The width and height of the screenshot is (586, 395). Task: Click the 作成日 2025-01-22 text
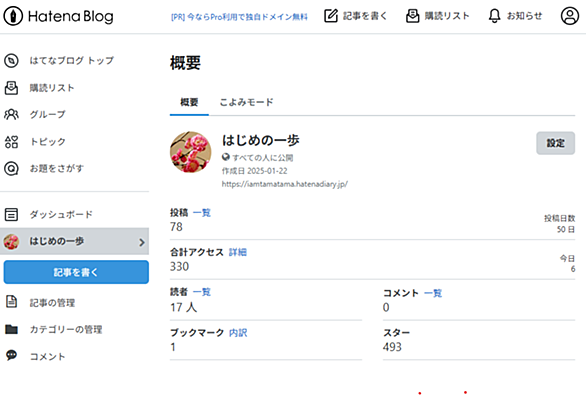(255, 171)
